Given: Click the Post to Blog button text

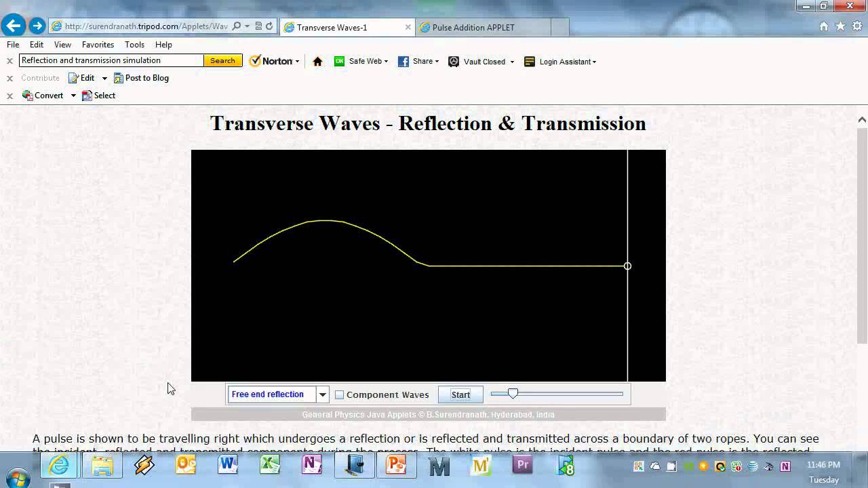Looking at the screenshot, I should [x=147, y=78].
